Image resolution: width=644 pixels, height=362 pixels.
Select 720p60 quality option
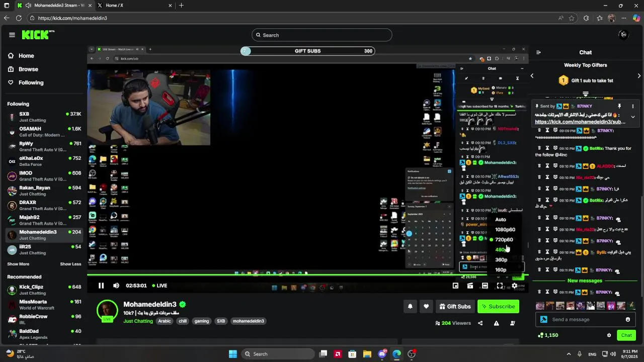tap(504, 240)
